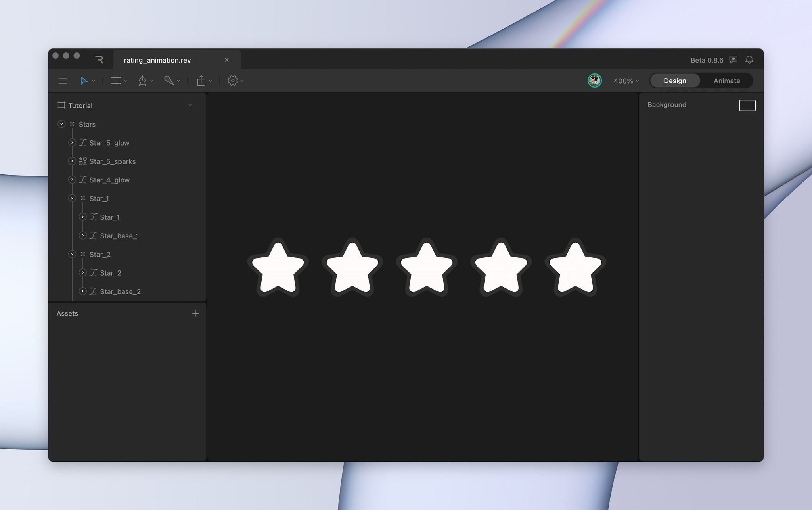
Task: Click your user avatar
Action: (594, 81)
